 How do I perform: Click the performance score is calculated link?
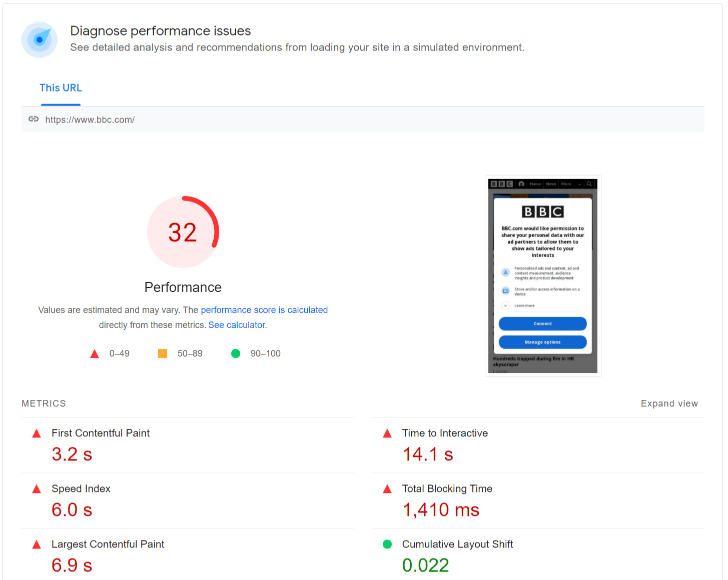point(264,310)
